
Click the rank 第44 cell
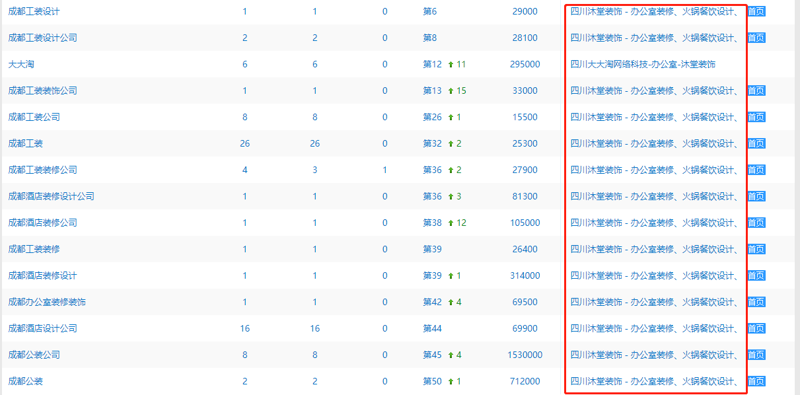432,328
